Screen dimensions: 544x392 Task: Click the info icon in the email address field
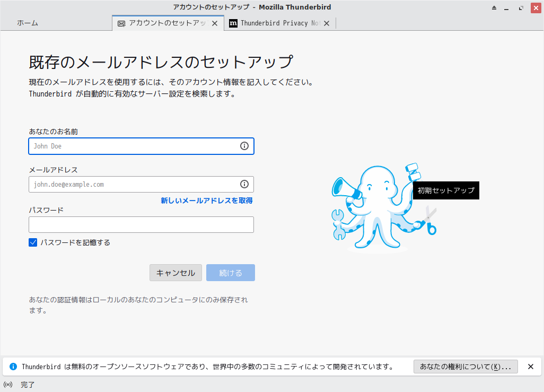(x=244, y=185)
